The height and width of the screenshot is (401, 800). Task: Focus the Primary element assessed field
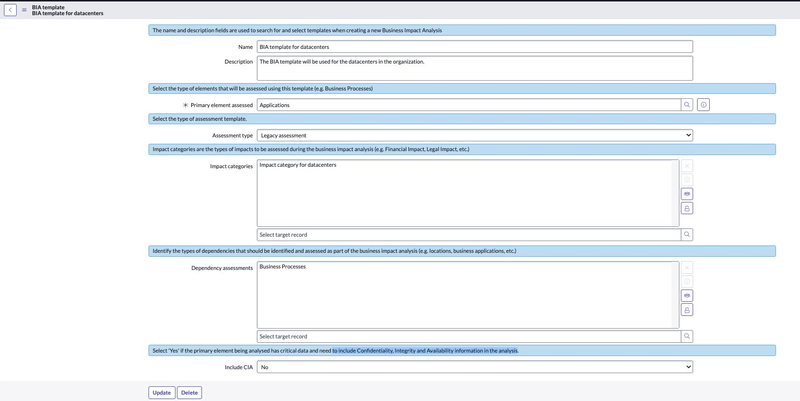pyautogui.click(x=468, y=105)
